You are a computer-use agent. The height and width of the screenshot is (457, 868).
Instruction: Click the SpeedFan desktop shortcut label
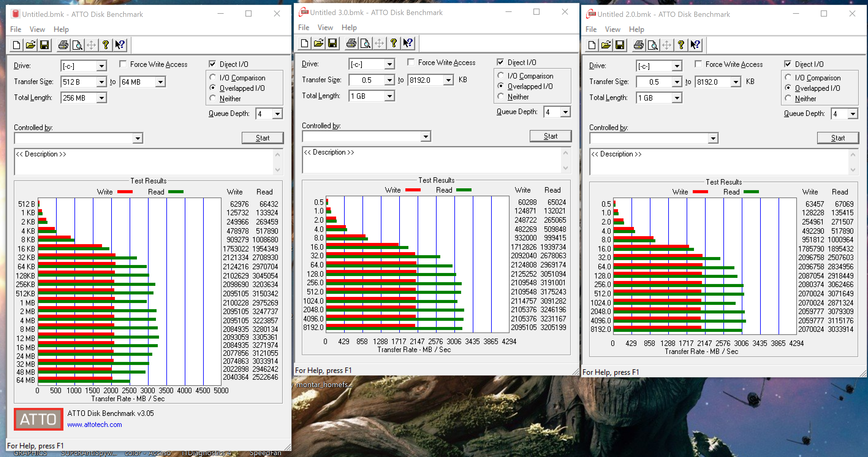pos(265,453)
